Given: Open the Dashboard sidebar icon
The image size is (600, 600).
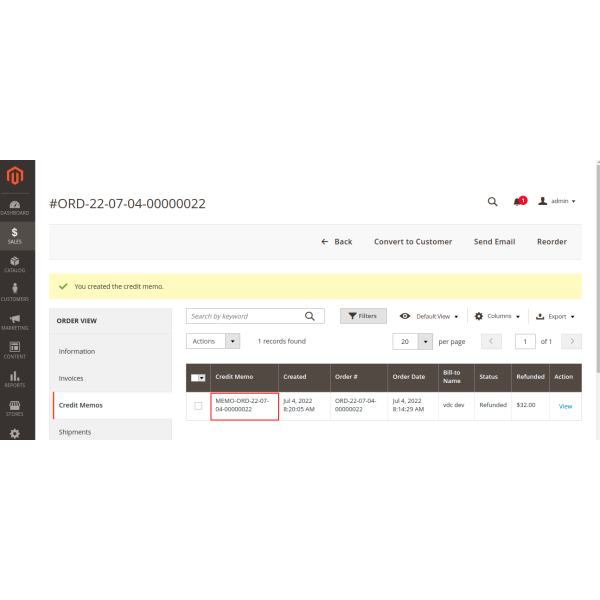Looking at the screenshot, I should (15, 207).
